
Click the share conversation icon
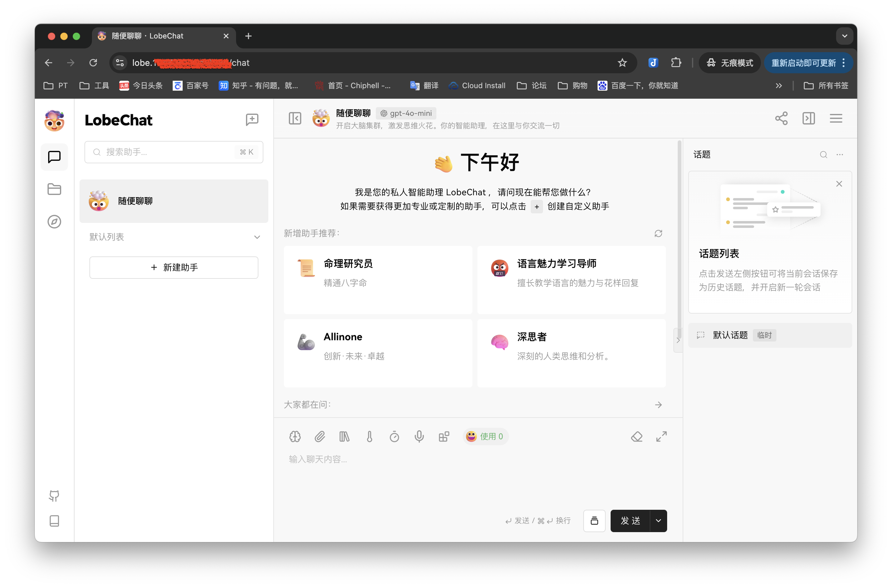[x=781, y=119]
